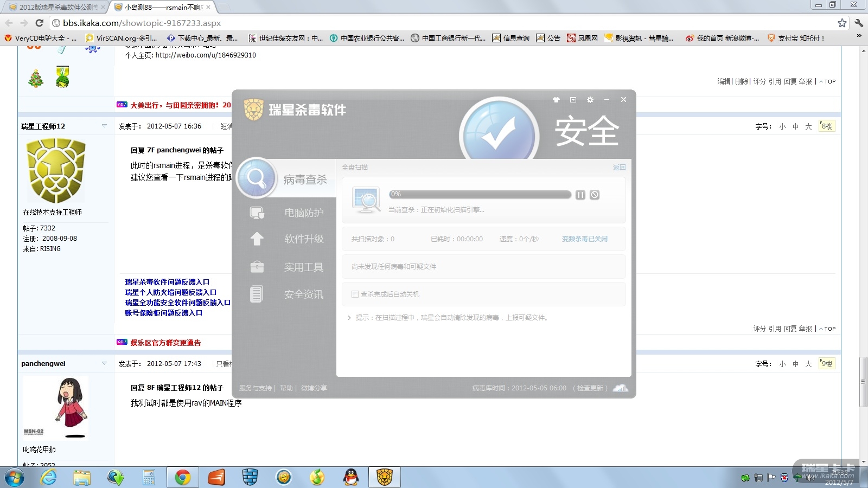Open the blue firewall shield taskbar icon
Image resolution: width=868 pixels, height=488 pixels.
250,477
